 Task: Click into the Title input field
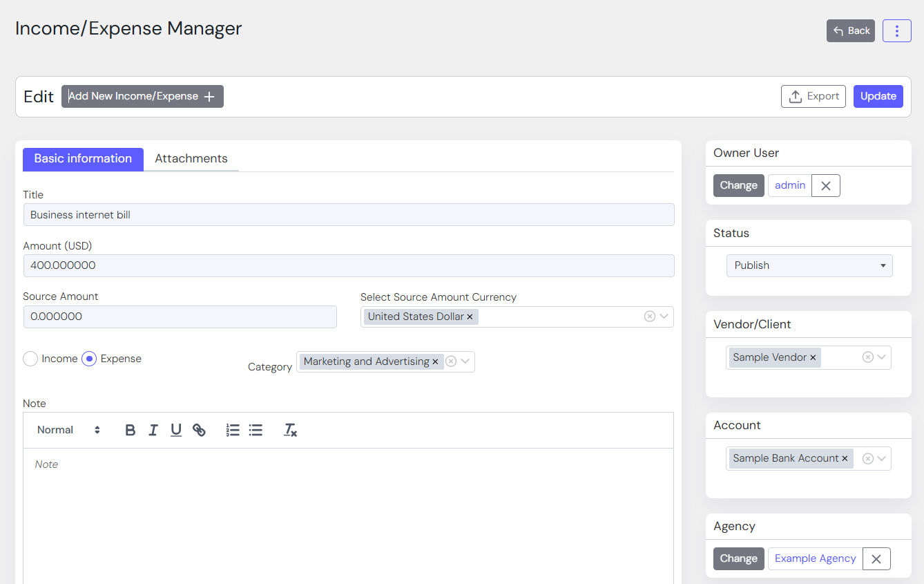click(x=348, y=215)
